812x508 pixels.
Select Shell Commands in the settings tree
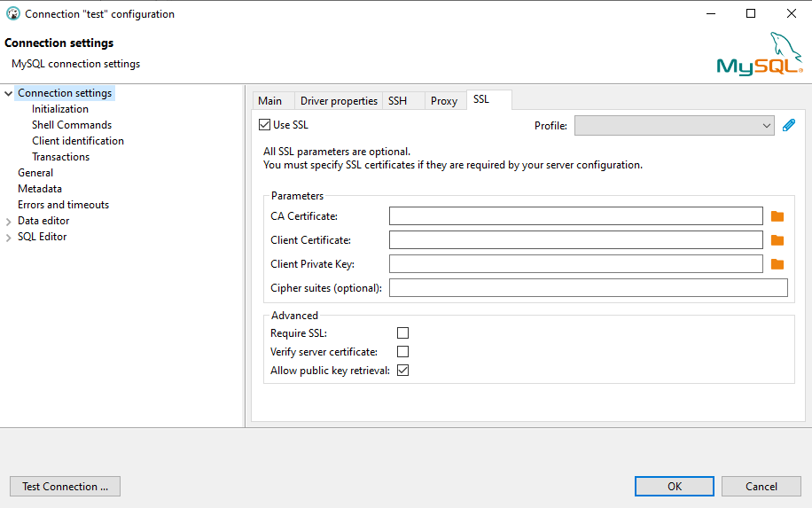click(72, 125)
